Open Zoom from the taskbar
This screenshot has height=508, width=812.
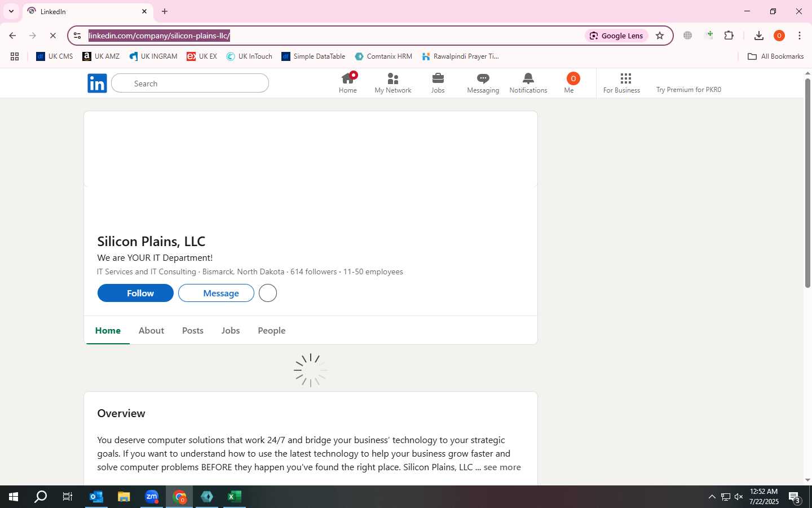click(x=152, y=497)
